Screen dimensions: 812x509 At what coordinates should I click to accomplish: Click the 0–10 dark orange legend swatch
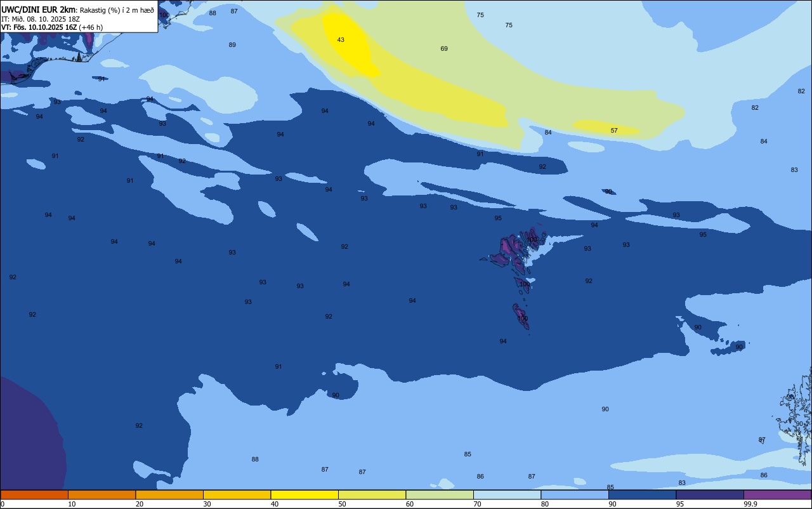tap(34, 494)
